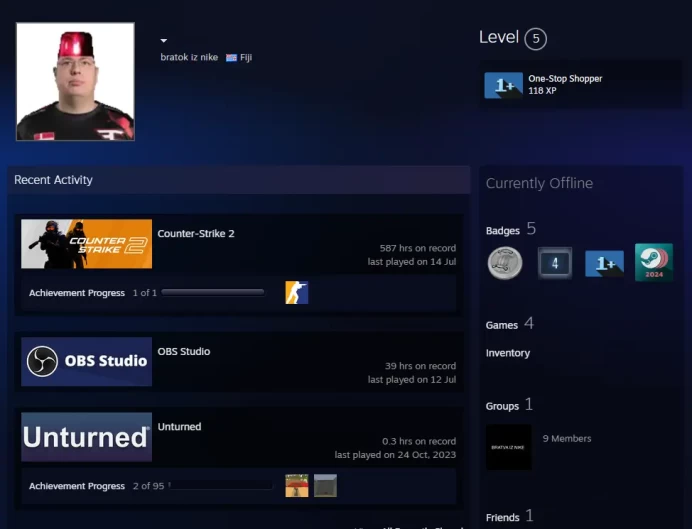Click the number 4 years badge
This screenshot has width=692, height=529.
point(555,263)
